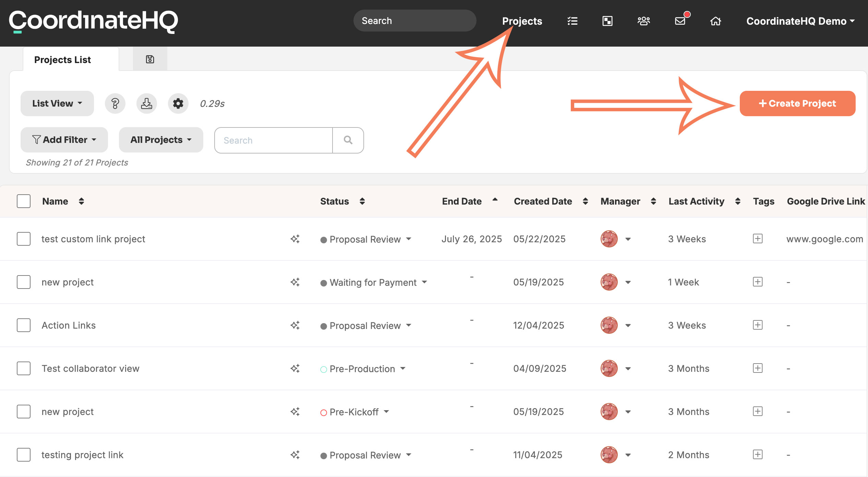Focus the projects Search input in filter bar
Viewport: 868px width, 477px height.
pyautogui.click(x=274, y=140)
